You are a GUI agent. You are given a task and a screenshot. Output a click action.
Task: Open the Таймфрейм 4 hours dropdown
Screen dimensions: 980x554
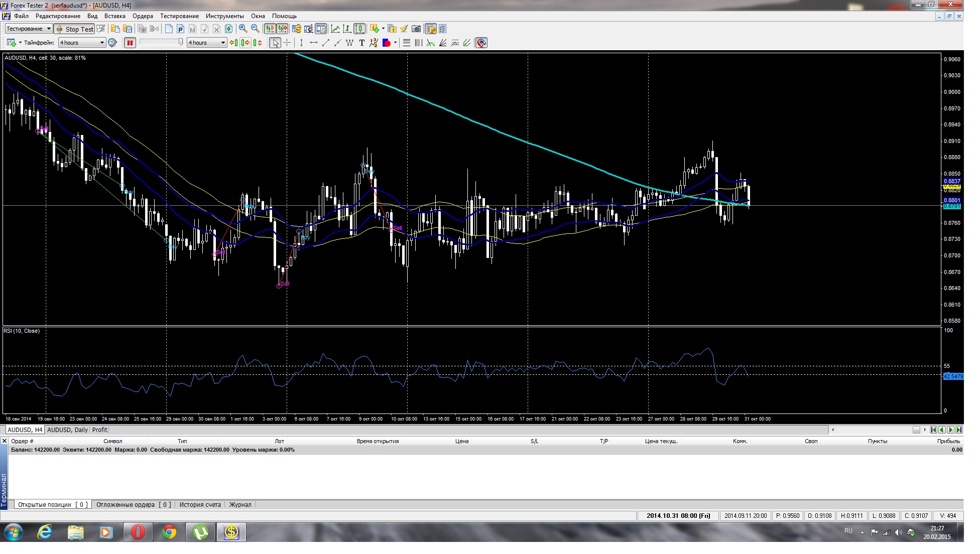tap(82, 43)
